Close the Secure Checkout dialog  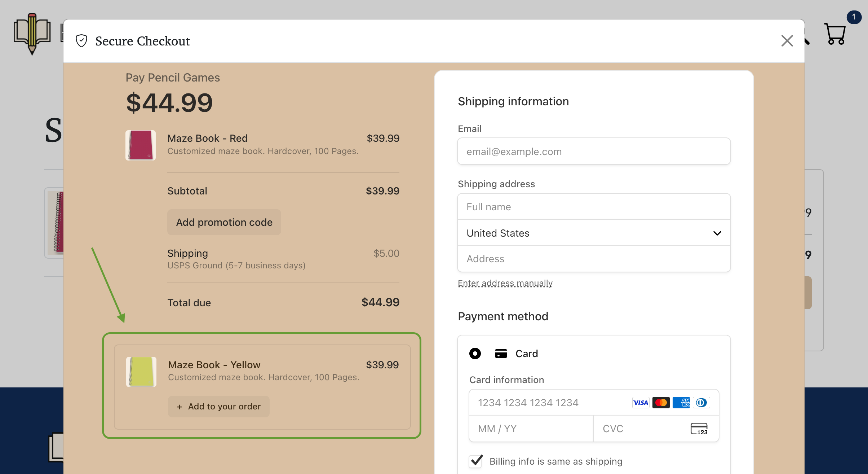tap(787, 41)
